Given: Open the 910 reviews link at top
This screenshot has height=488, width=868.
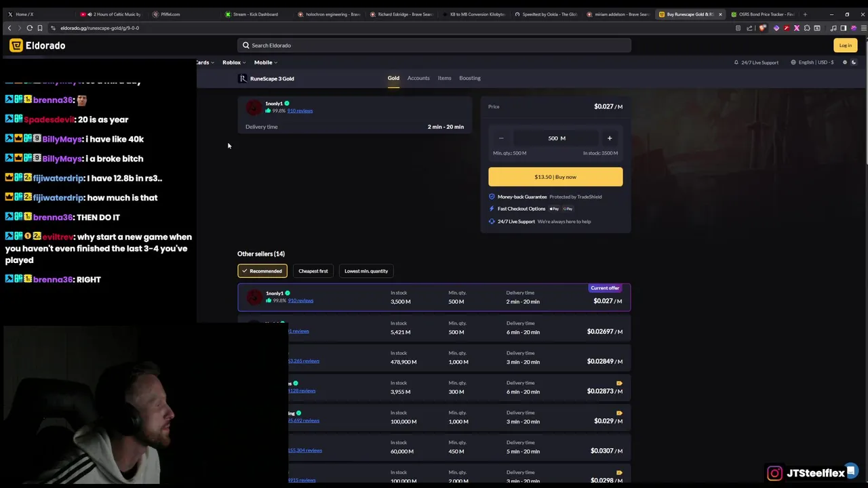Looking at the screenshot, I should (x=300, y=110).
